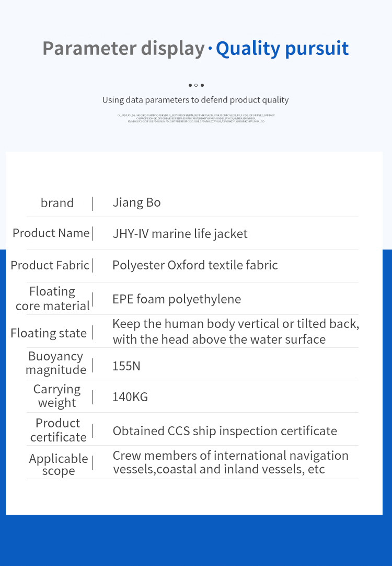The height and width of the screenshot is (566, 392).
Task: Click 'JHY-IV marine life jacket' text
Action: [180, 234]
